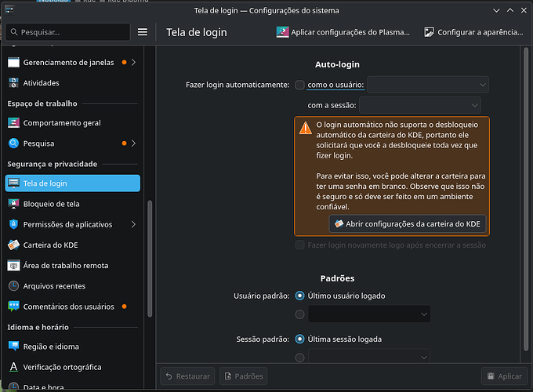533x392 pixels.
Task: Click the Região e idioma icon
Action: pos(13,347)
